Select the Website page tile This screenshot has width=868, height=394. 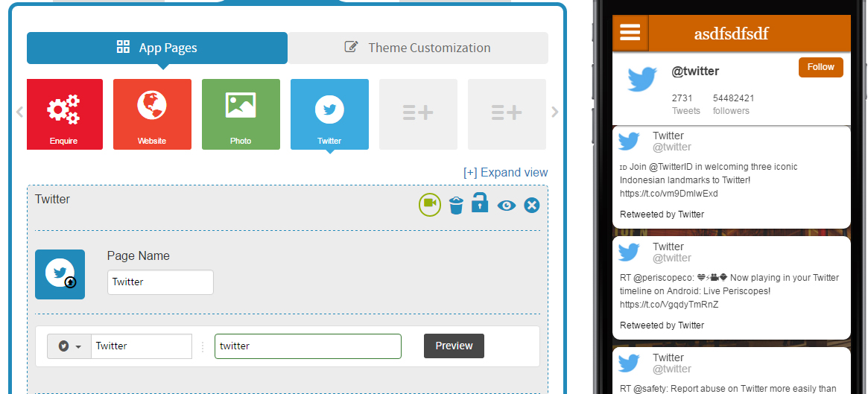(152, 114)
